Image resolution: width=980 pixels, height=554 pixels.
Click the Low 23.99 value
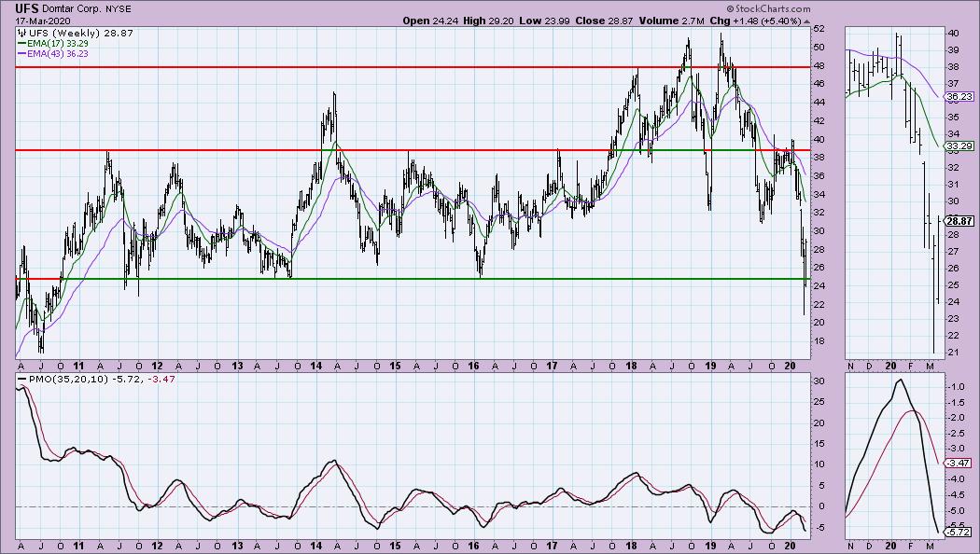click(544, 21)
